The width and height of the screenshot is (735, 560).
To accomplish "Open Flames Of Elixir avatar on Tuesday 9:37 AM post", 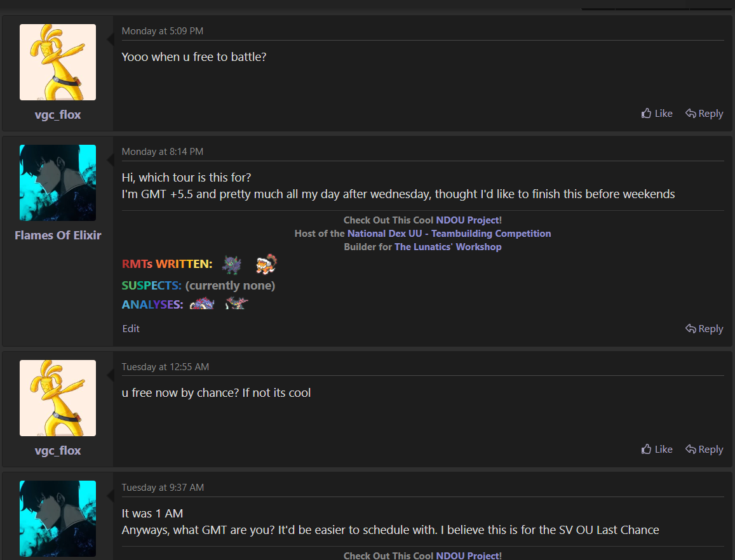I will pyautogui.click(x=58, y=518).
